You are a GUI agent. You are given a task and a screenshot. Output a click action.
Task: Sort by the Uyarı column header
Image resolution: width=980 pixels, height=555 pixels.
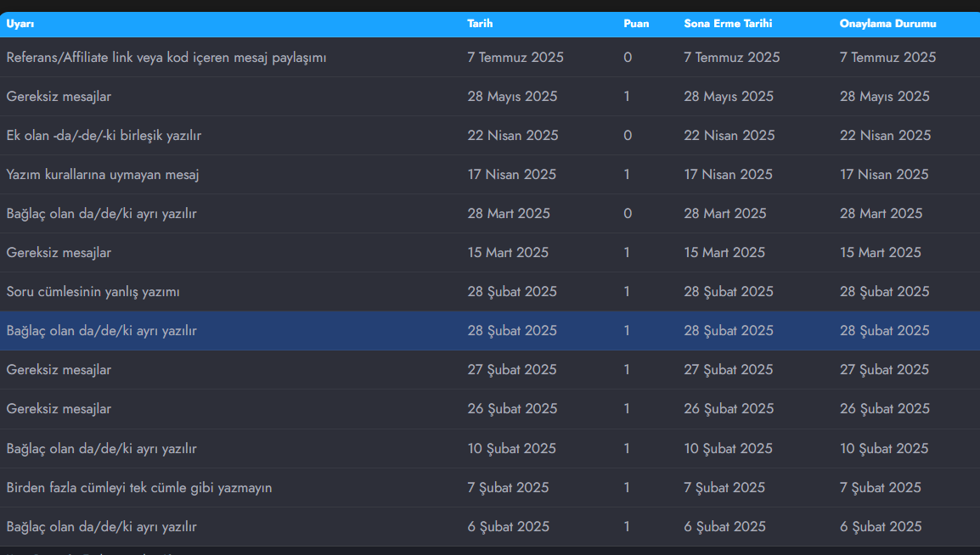[20, 24]
